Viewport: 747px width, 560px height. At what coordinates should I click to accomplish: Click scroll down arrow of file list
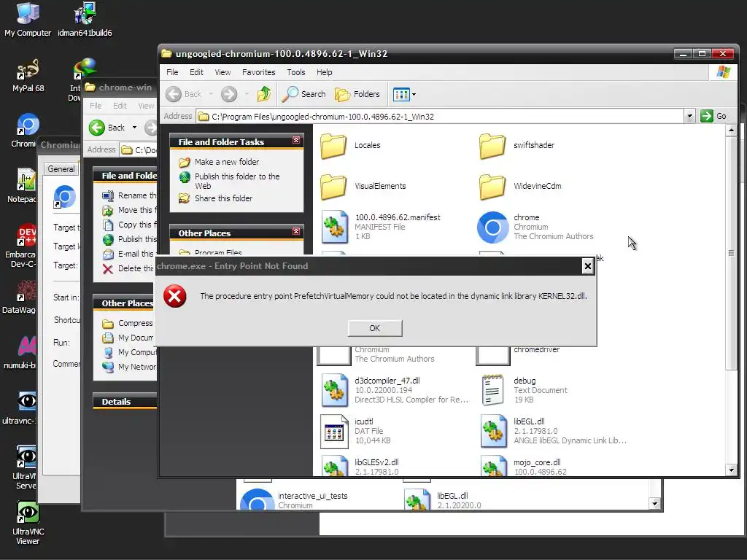tap(731, 470)
